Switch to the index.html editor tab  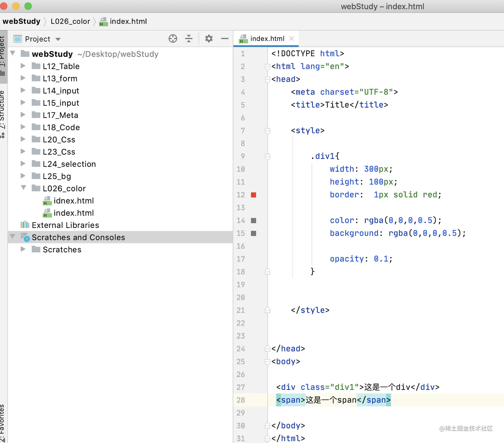pyautogui.click(x=267, y=39)
